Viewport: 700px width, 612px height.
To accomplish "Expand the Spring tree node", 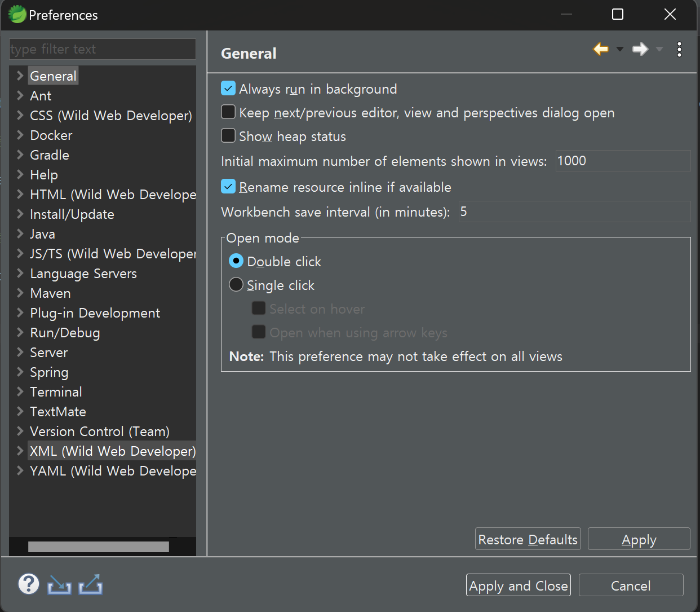I will [20, 372].
